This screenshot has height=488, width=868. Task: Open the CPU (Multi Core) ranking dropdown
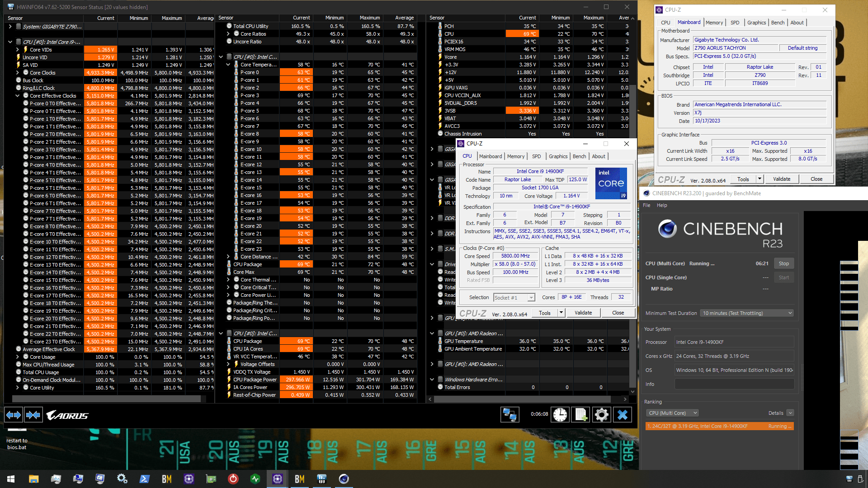pos(672,413)
